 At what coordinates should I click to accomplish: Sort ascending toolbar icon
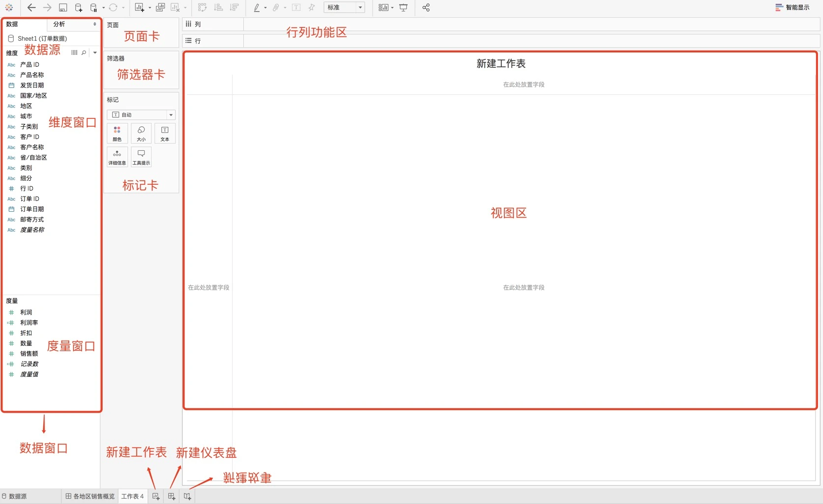pos(218,7)
